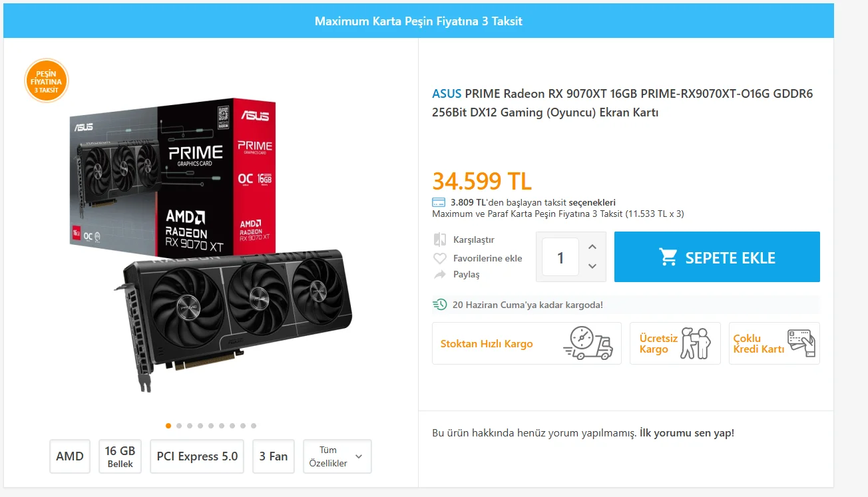Click the quantity input field

click(560, 257)
